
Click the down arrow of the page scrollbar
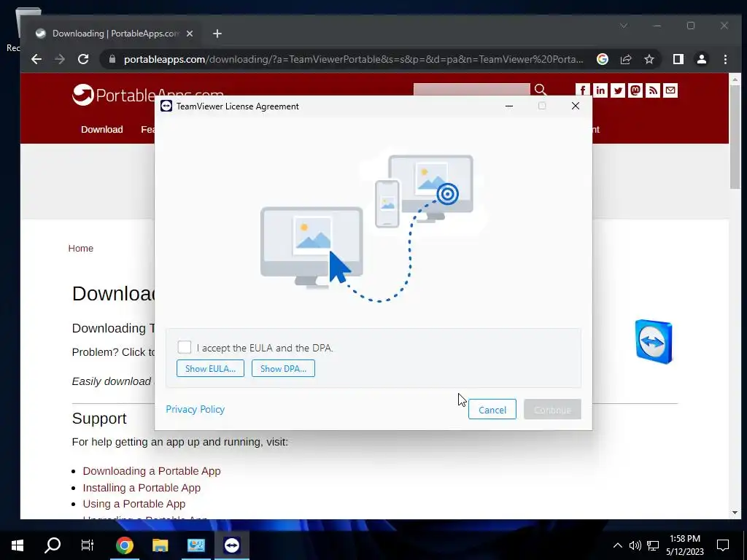pyautogui.click(x=735, y=513)
